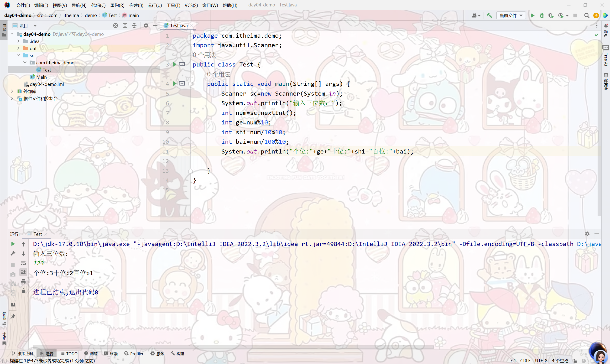This screenshot has height=364, width=610.
Task: Expand the out folder
Action: pyautogui.click(x=18, y=48)
